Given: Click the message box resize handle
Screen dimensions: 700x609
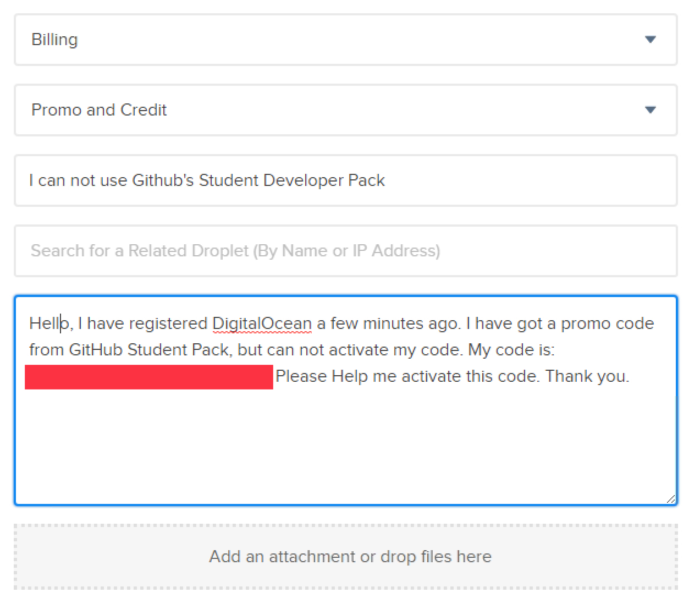Looking at the screenshot, I should 670,499.
